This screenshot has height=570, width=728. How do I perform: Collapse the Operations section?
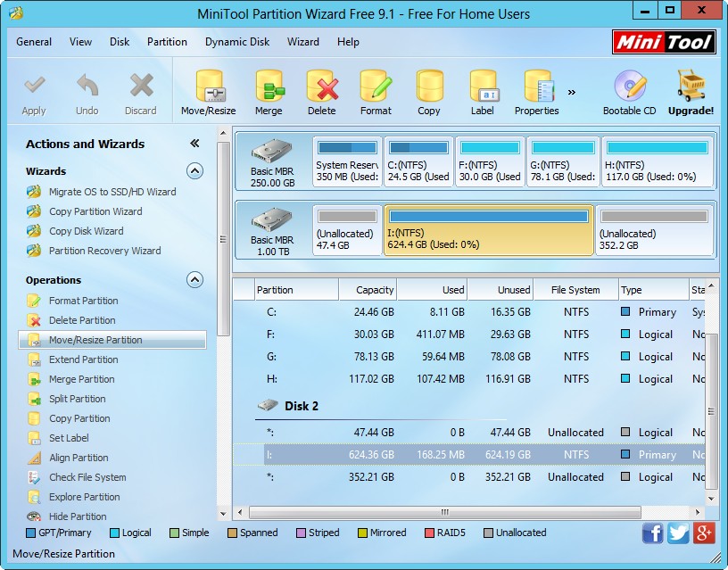(194, 280)
